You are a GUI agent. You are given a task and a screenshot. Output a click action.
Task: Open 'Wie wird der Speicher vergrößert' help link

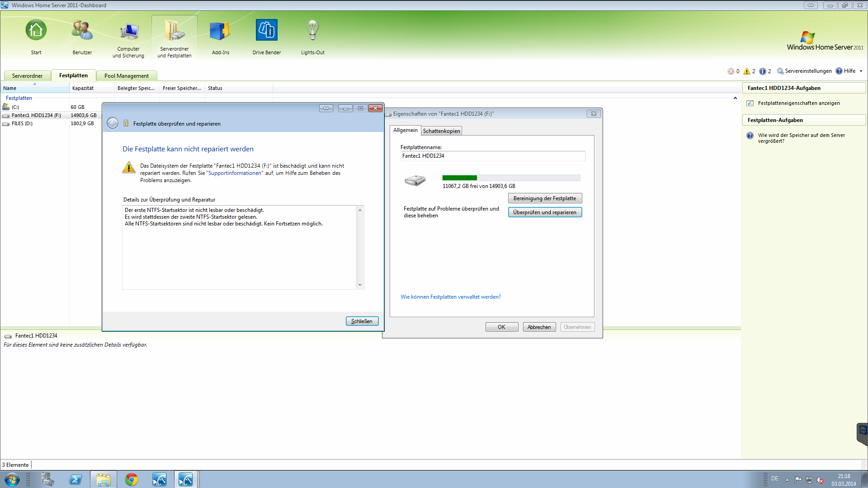click(802, 138)
